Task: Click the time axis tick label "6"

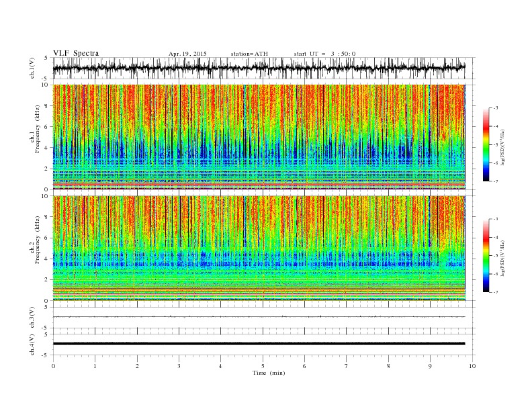Action: click(x=304, y=366)
